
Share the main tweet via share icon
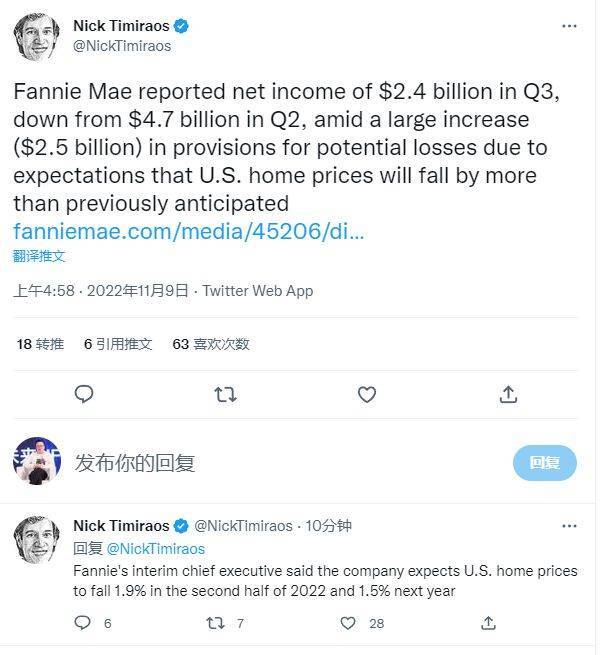click(508, 394)
